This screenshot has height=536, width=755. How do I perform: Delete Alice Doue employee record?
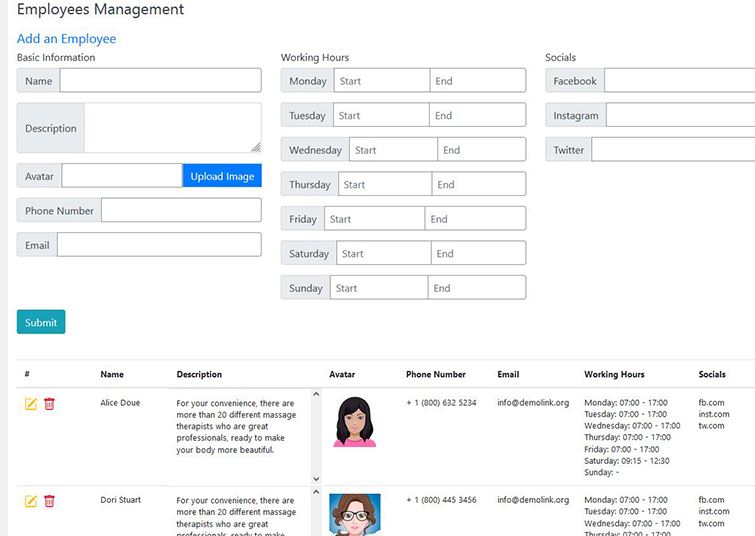pos(49,404)
